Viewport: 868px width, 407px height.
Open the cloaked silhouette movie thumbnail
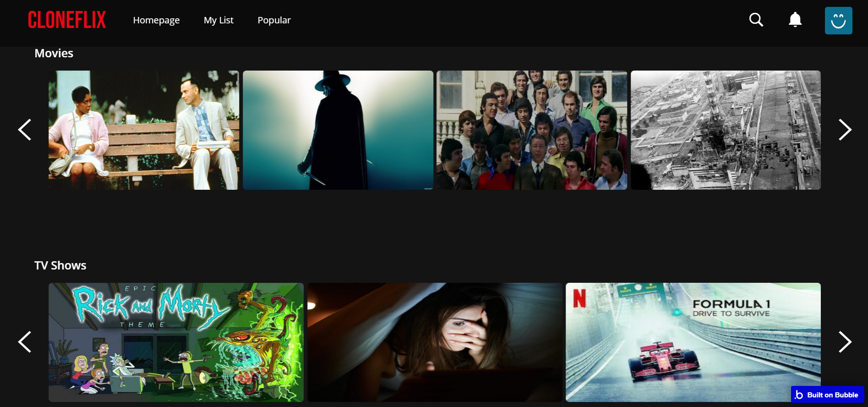point(338,130)
